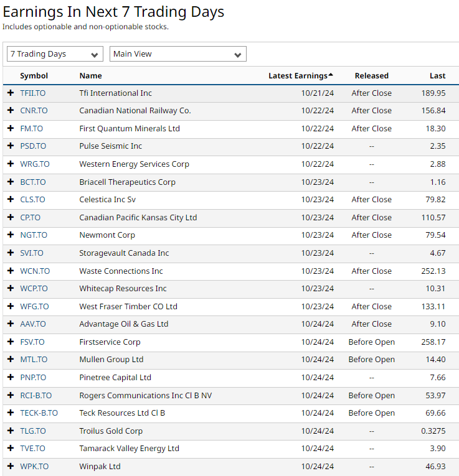Click the plus icon next to NGT.TO
The height and width of the screenshot is (476, 459).
pyautogui.click(x=10, y=235)
